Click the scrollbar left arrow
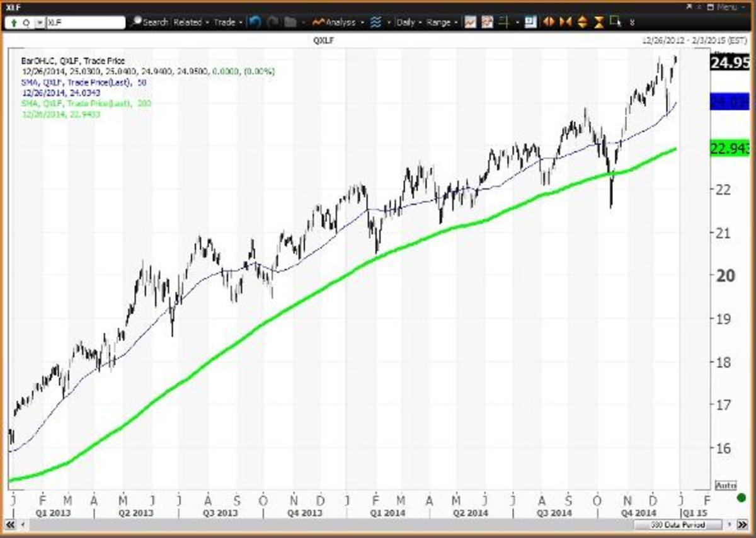This screenshot has width=756, height=538. pos(23,525)
